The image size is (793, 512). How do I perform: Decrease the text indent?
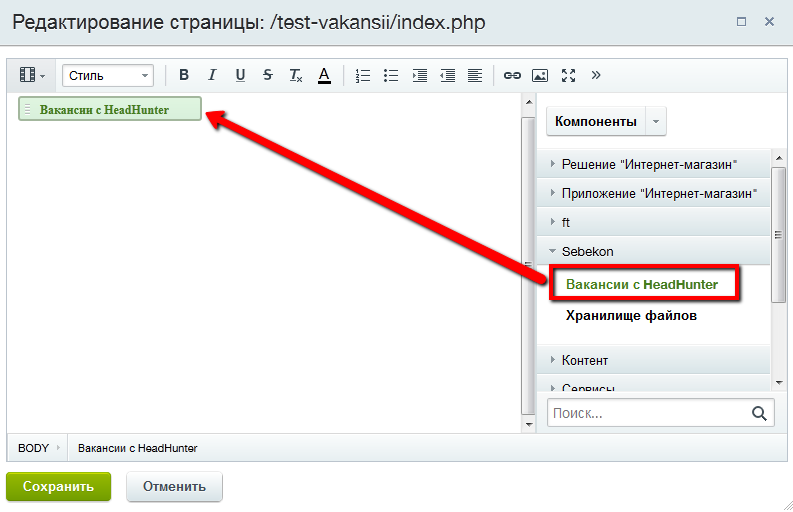pos(448,75)
